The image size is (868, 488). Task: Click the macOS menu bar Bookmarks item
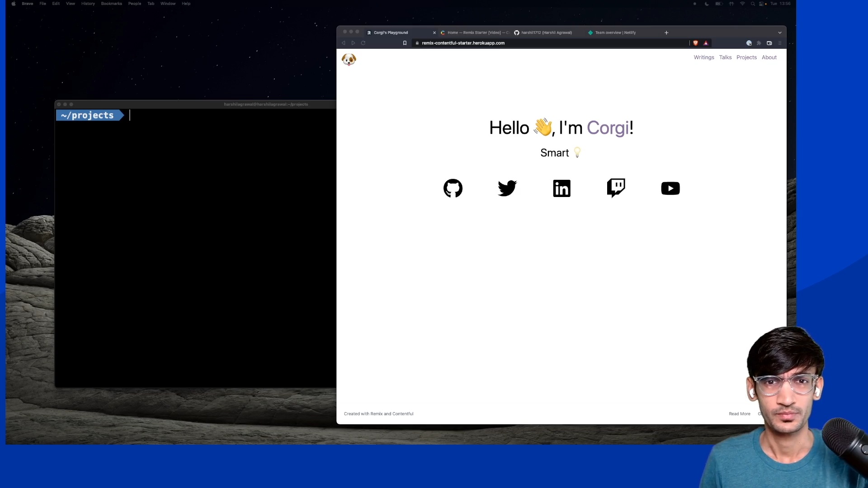point(112,4)
